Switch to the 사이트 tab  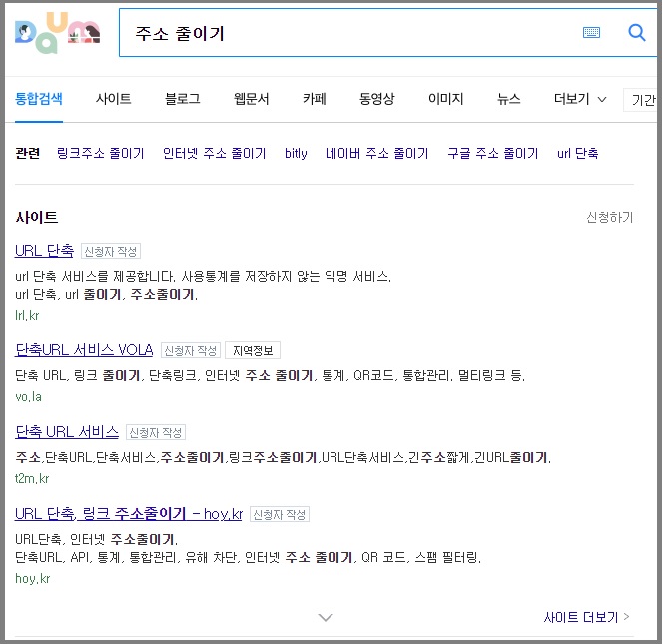pyautogui.click(x=113, y=99)
